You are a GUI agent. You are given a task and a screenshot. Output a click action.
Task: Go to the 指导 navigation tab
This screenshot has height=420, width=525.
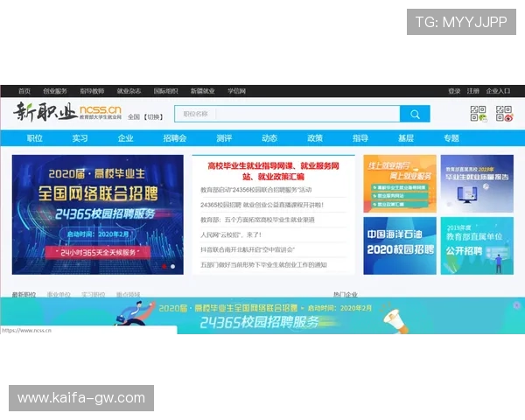[x=360, y=138]
